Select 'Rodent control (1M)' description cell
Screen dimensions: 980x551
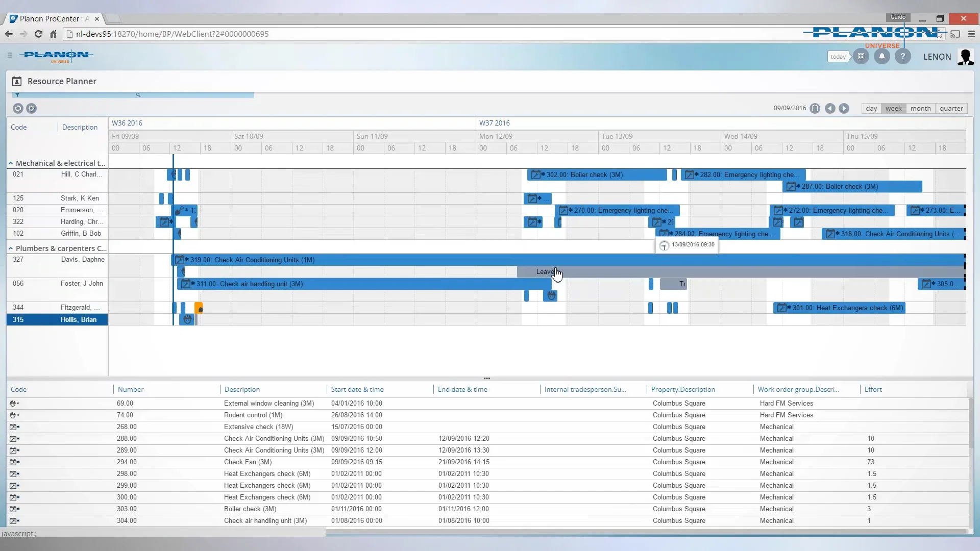(253, 415)
